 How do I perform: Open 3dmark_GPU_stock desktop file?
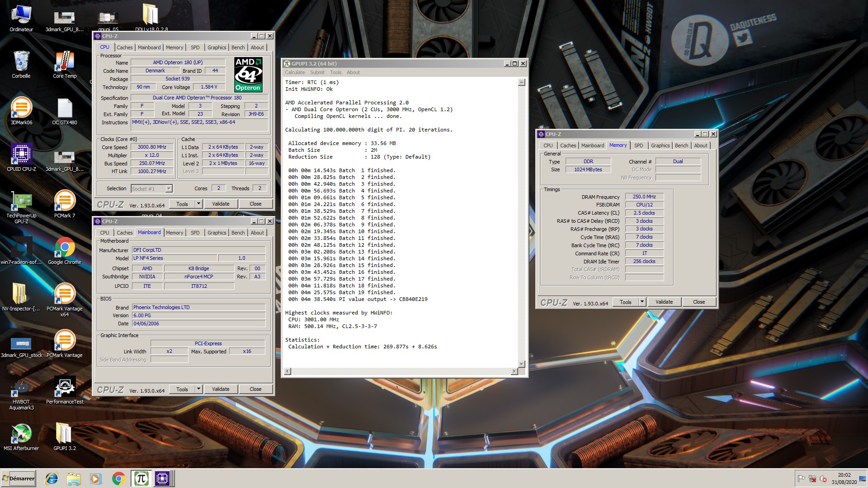[x=21, y=347]
